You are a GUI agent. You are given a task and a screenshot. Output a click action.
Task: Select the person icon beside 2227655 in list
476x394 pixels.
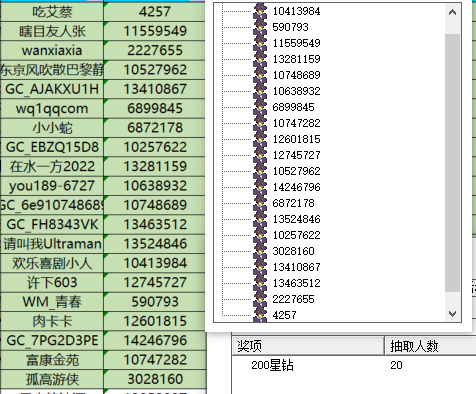click(x=260, y=299)
